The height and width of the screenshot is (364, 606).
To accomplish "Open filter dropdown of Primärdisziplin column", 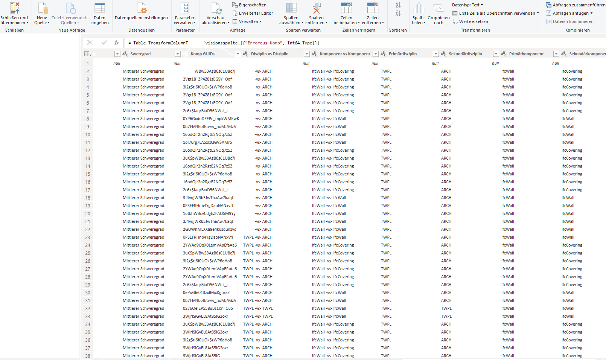I will coord(435,54).
